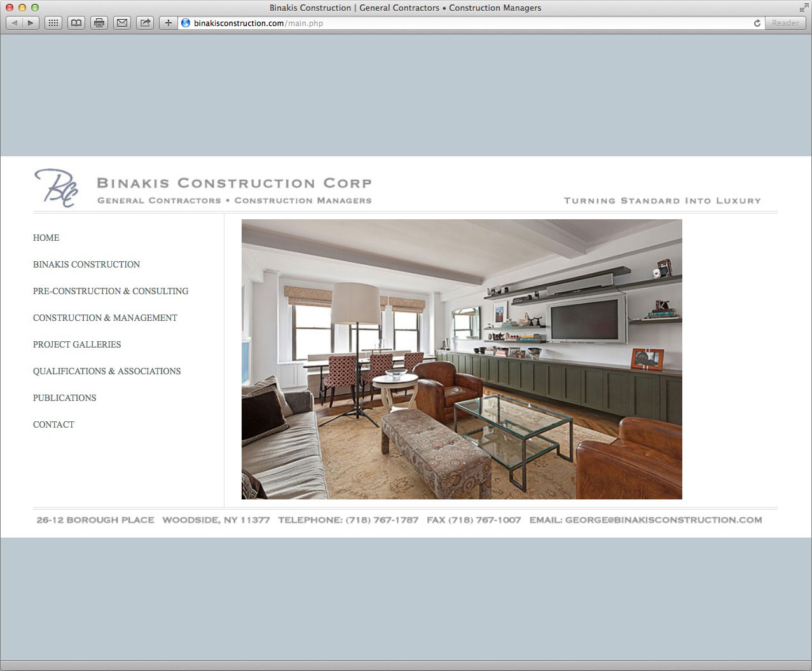Enter full screen via top-right arrows

point(804,8)
